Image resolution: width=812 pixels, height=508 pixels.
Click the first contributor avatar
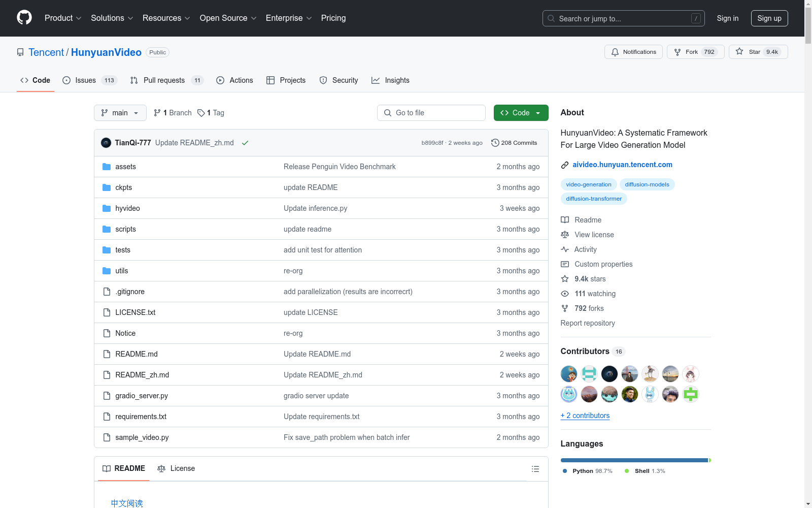pyautogui.click(x=569, y=374)
